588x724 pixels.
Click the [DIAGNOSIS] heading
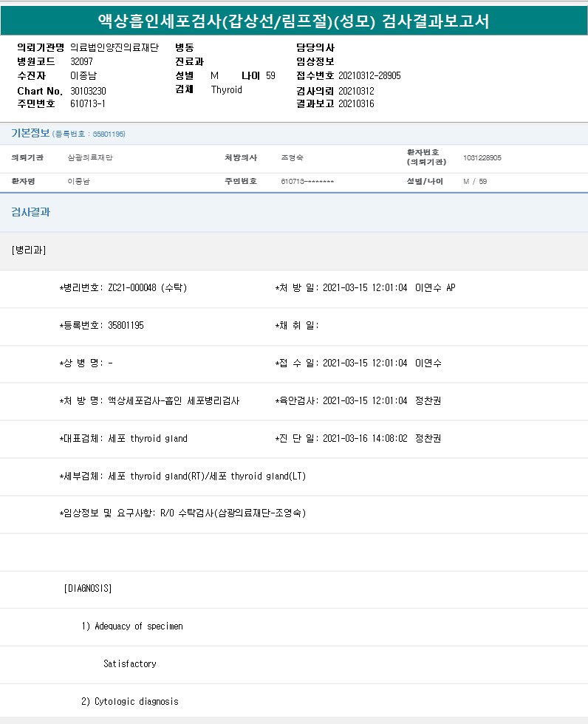(88, 589)
